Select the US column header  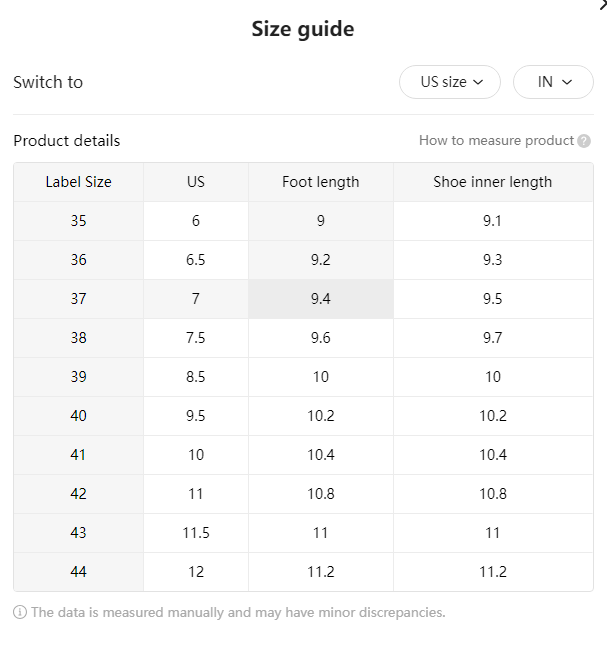(x=196, y=182)
